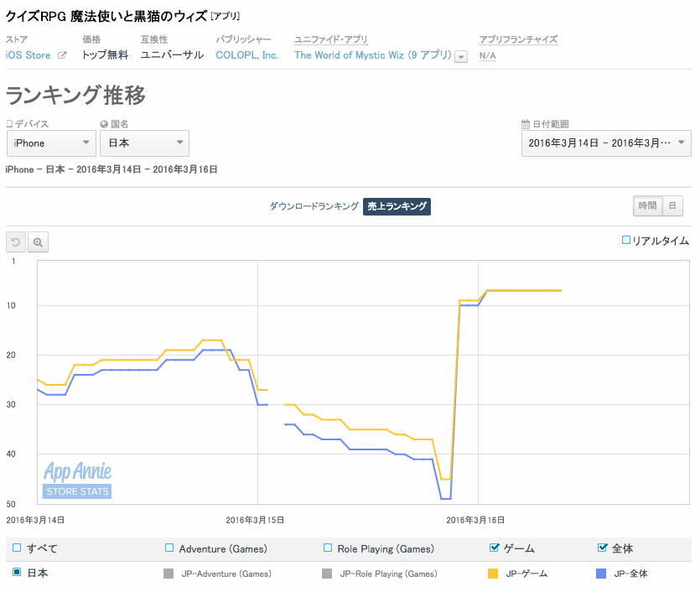Click the App Annie Store Stats logo
700x592 pixels.
pyautogui.click(x=77, y=479)
